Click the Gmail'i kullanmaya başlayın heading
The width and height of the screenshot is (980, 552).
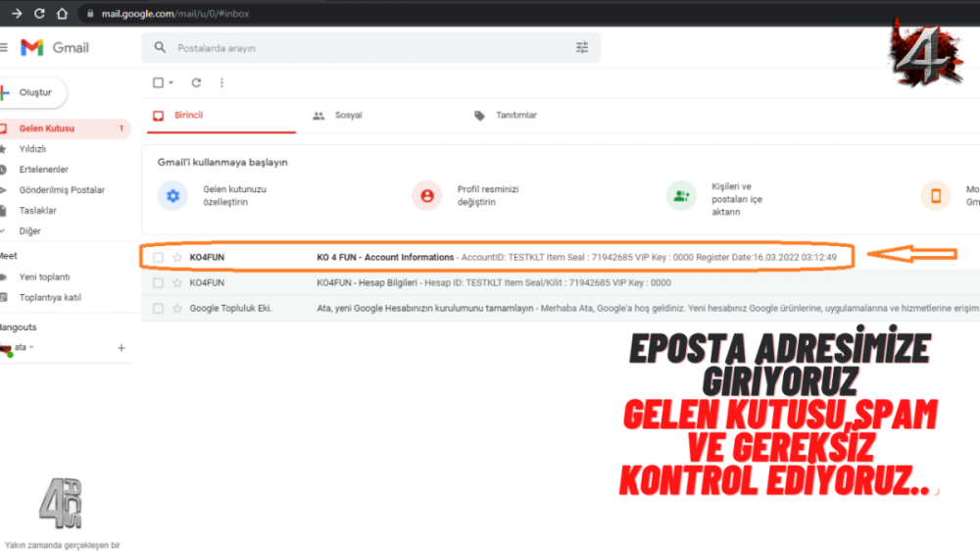pyautogui.click(x=222, y=162)
